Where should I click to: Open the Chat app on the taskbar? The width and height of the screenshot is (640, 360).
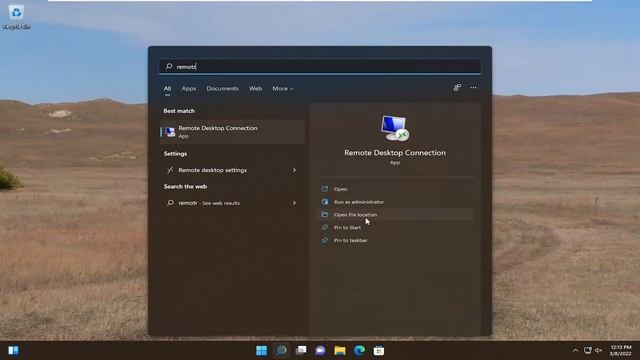pyautogui.click(x=320, y=351)
